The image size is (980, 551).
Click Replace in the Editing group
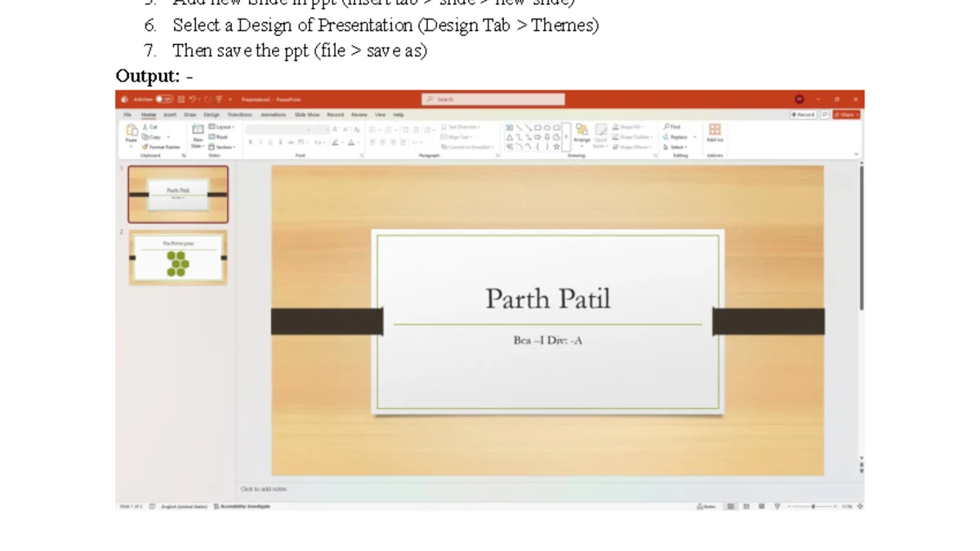pos(675,137)
